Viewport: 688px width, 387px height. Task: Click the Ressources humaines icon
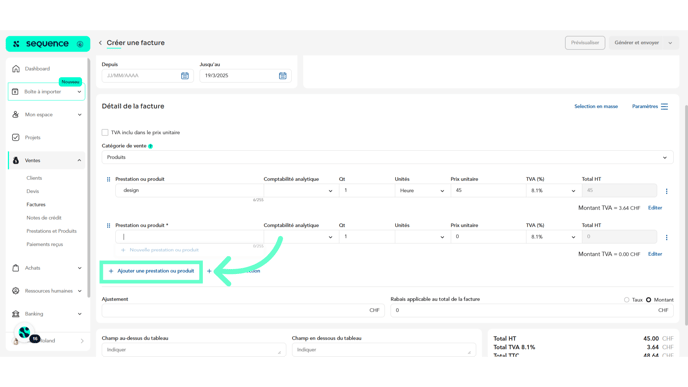[x=16, y=290]
